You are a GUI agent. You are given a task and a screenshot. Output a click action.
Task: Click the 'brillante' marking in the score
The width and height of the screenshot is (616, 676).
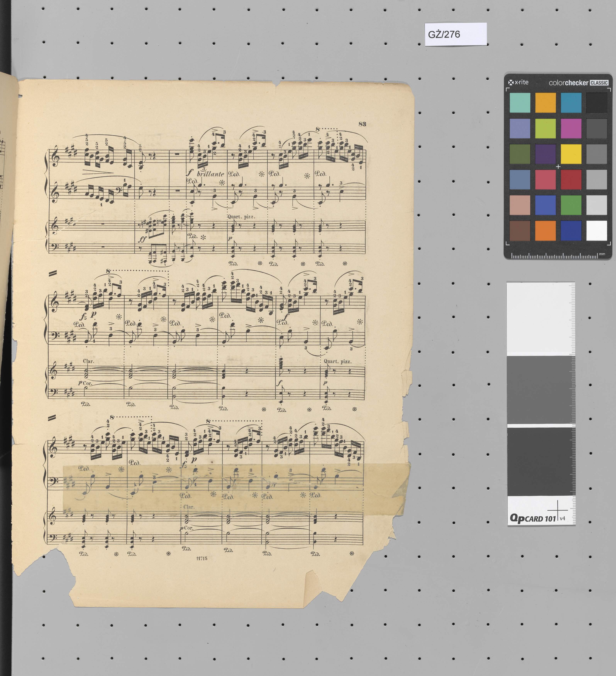point(210,174)
